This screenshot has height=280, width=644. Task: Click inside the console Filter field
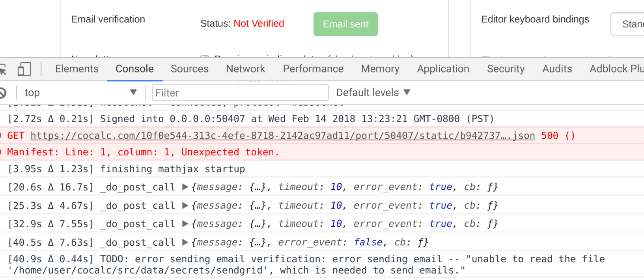pos(240,92)
